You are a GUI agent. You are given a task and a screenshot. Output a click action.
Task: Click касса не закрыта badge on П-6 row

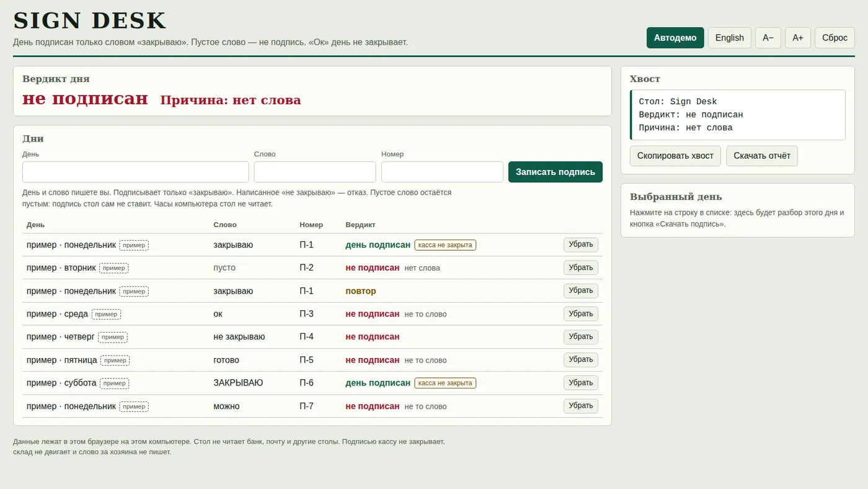point(445,383)
